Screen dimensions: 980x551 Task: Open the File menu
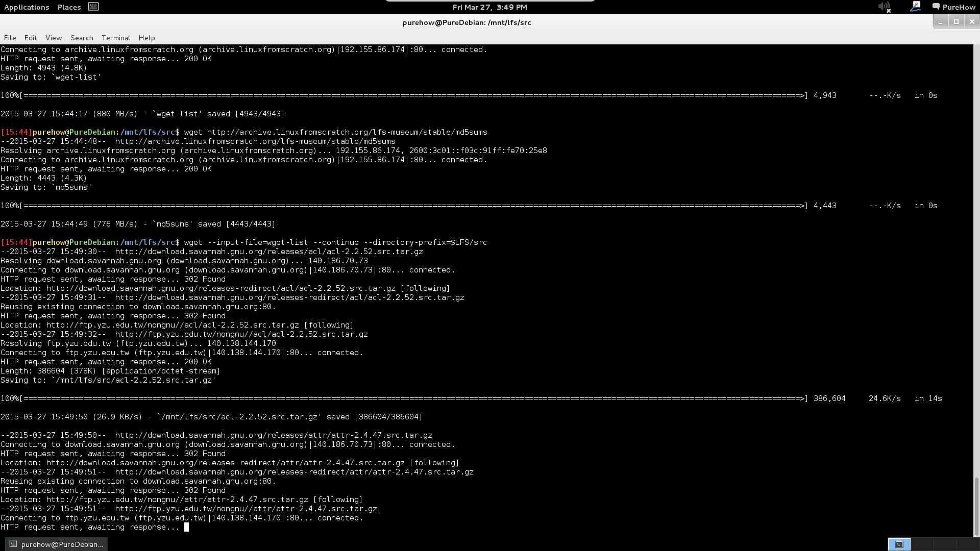tap(10, 38)
